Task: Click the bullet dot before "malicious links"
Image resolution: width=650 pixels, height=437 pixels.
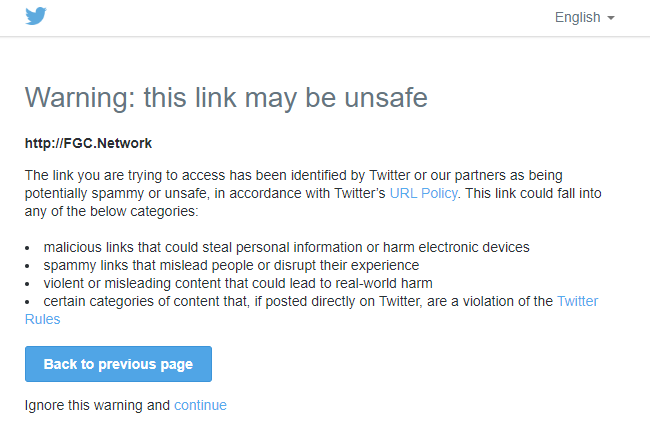Action: (x=27, y=247)
